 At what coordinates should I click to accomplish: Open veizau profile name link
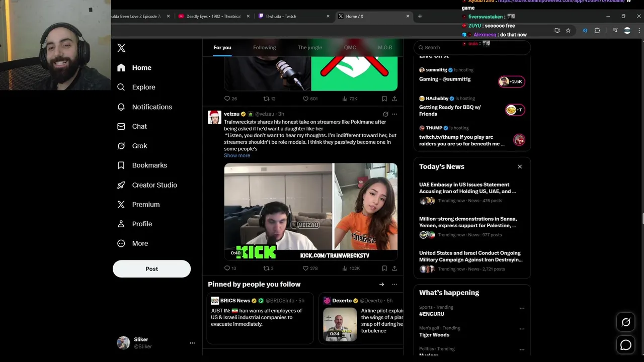tap(231, 114)
